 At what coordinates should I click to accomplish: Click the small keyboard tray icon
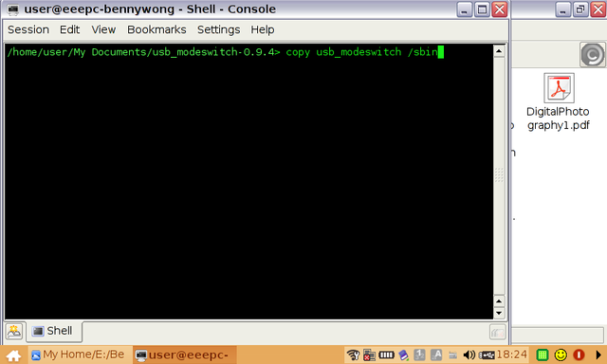452,355
